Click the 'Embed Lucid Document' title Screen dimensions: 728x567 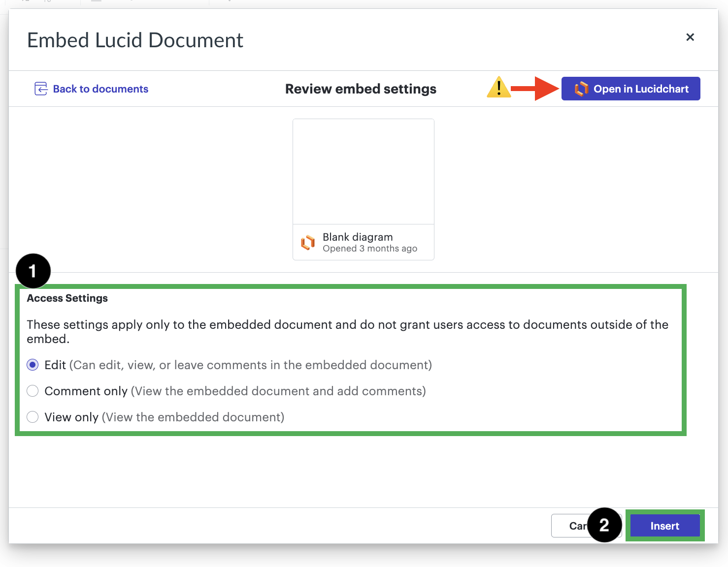135,40
